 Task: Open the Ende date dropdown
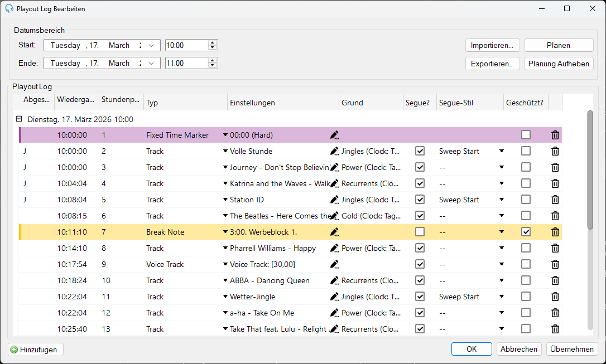point(151,64)
